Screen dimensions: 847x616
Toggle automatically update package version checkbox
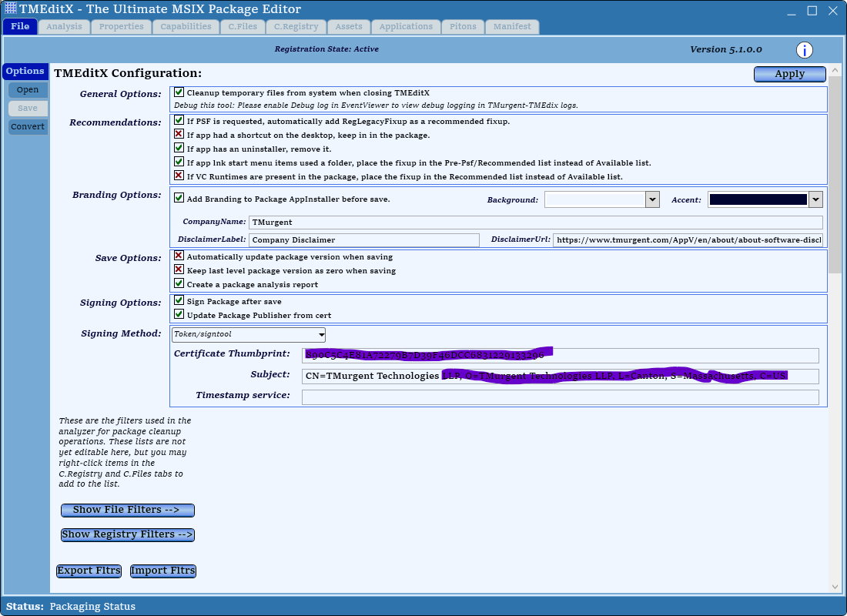coord(179,256)
